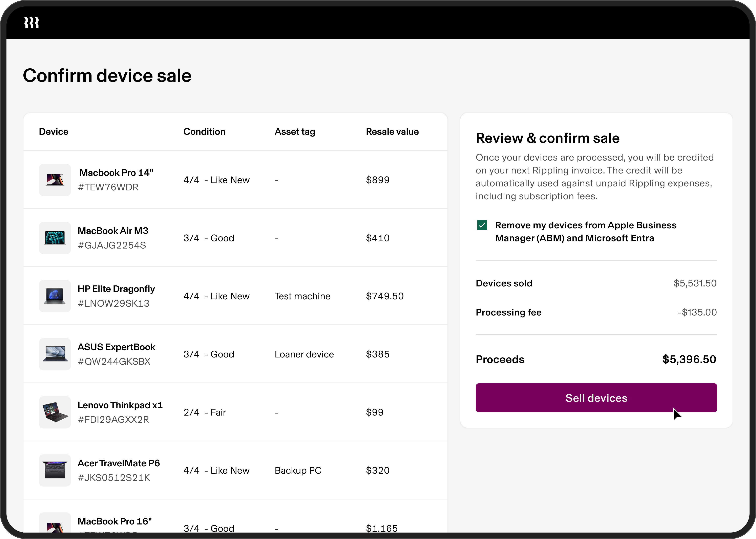Open the Macbook Pro 14" device thumbnail

pos(55,180)
